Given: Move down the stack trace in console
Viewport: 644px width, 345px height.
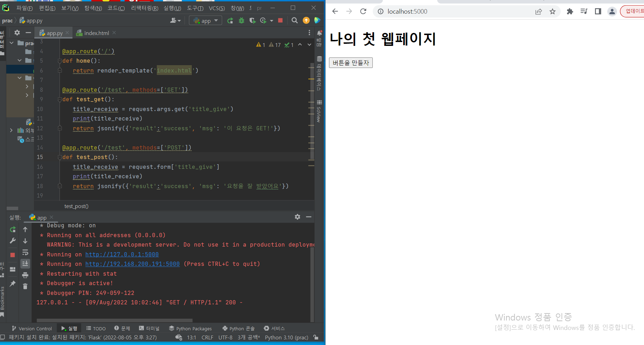Looking at the screenshot, I should pyautogui.click(x=25, y=241).
